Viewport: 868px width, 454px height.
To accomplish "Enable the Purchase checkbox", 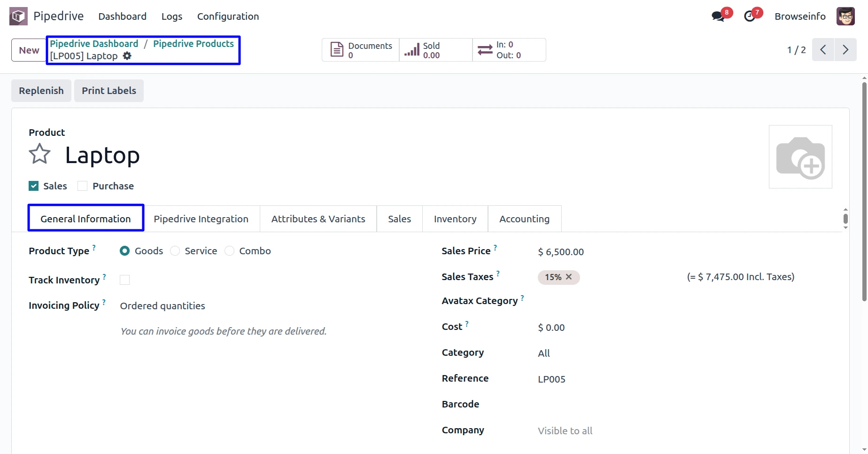I will (83, 186).
